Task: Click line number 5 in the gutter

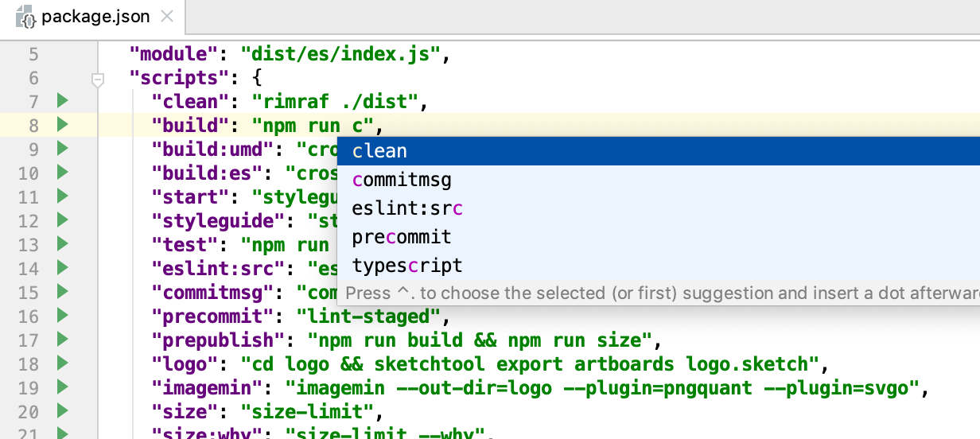Action: click(33, 55)
